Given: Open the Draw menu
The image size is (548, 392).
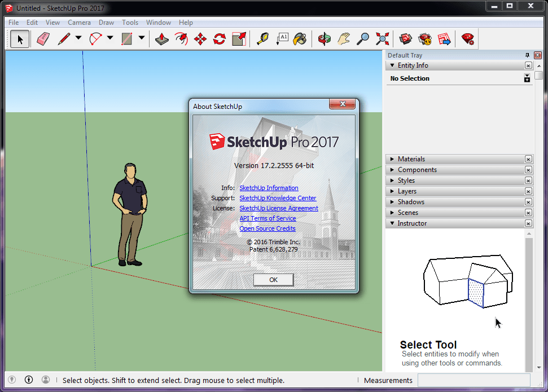Looking at the screenshot, I should coord(106,23).
